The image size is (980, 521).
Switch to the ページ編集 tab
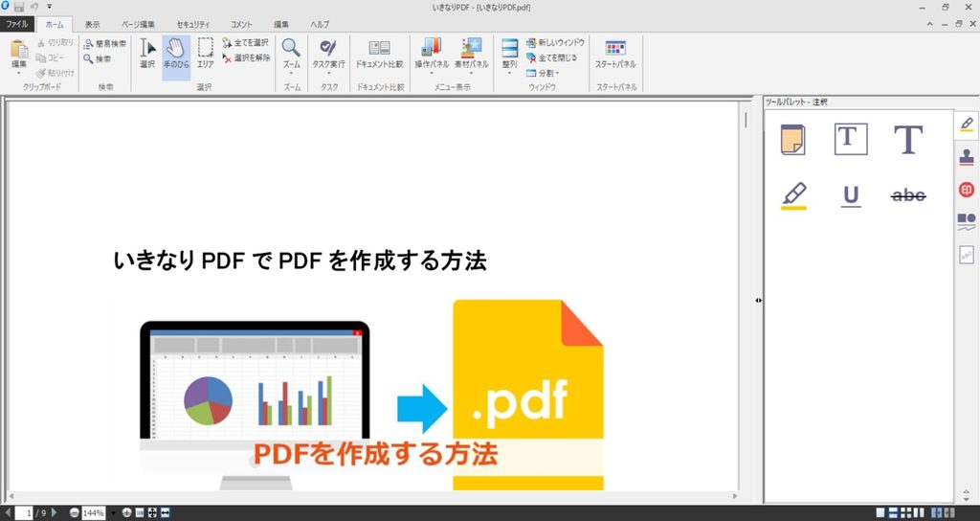click(x=138, y=24)
